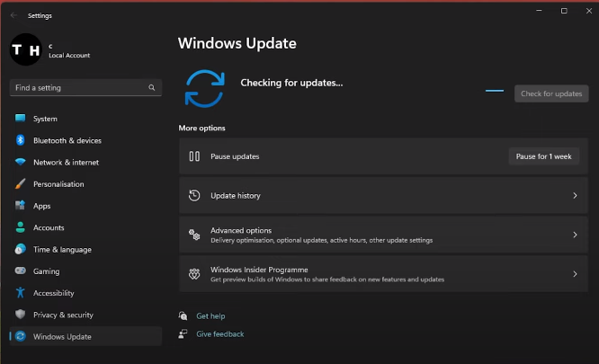The image size is (599, 364).
Task: Click the Windows Update sync icon in sidebar
Action: pos(21,336)
